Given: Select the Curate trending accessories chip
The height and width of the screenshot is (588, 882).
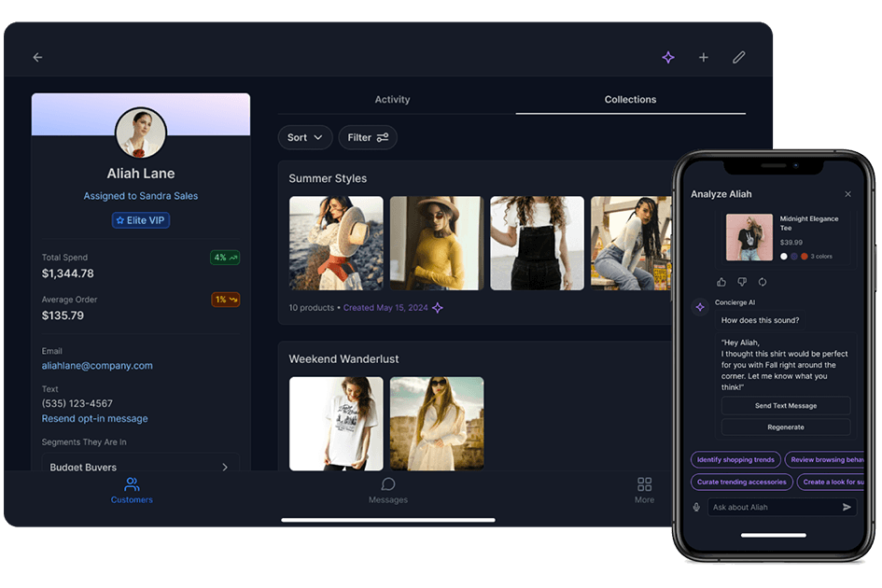Looking at the screenshot, I should [741, 483].
